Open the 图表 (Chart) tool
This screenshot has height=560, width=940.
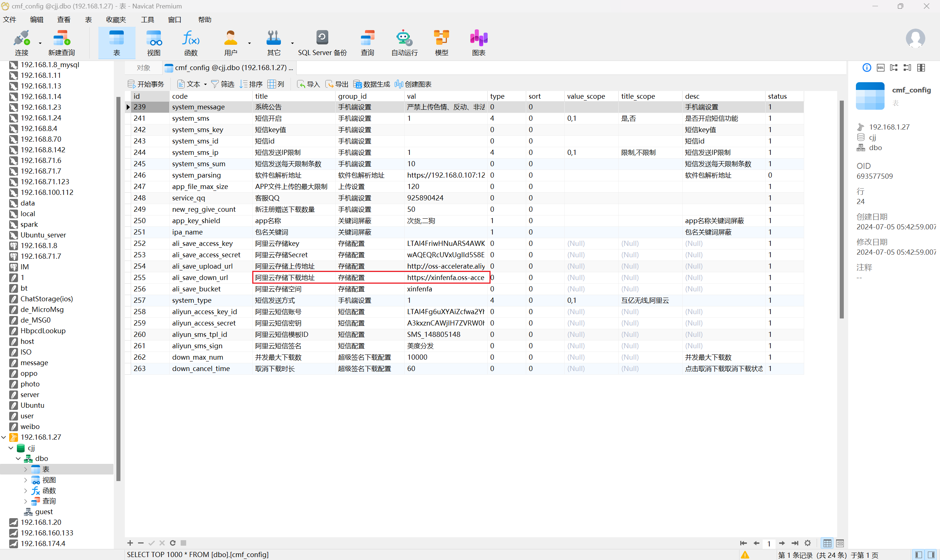478,43
